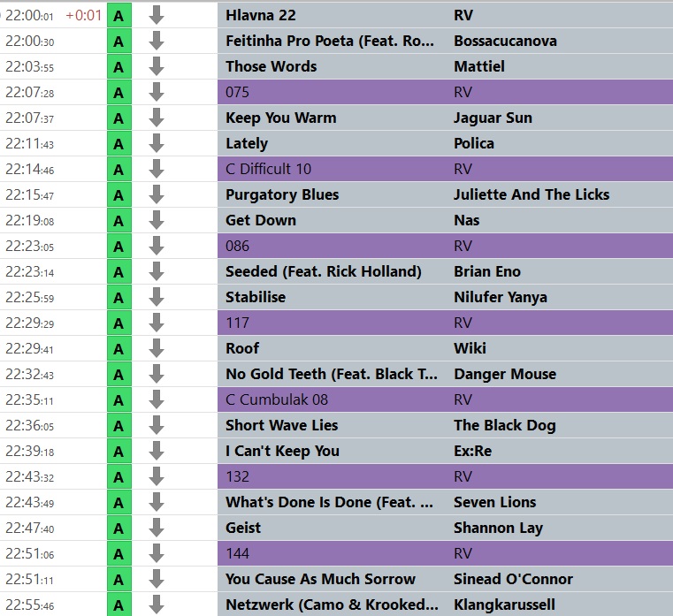Select artist Seven Lions
The height and width of the screenshot is (616, 673).
(495, 503)
